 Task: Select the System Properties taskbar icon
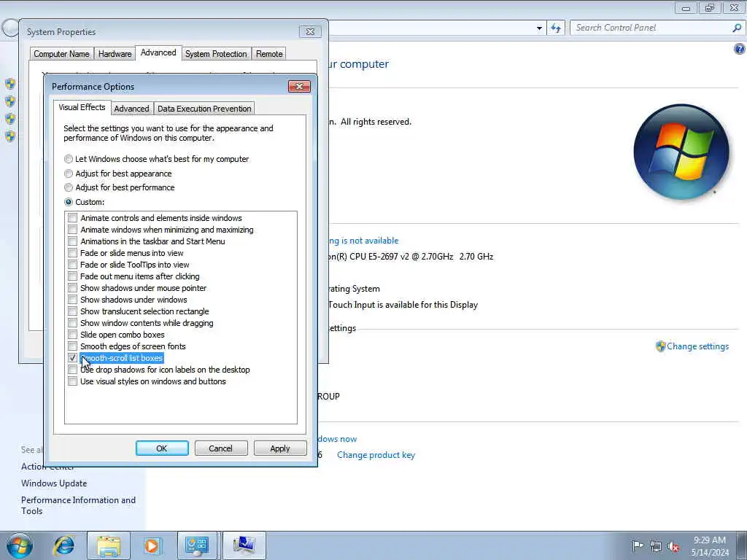click(244, 545)
